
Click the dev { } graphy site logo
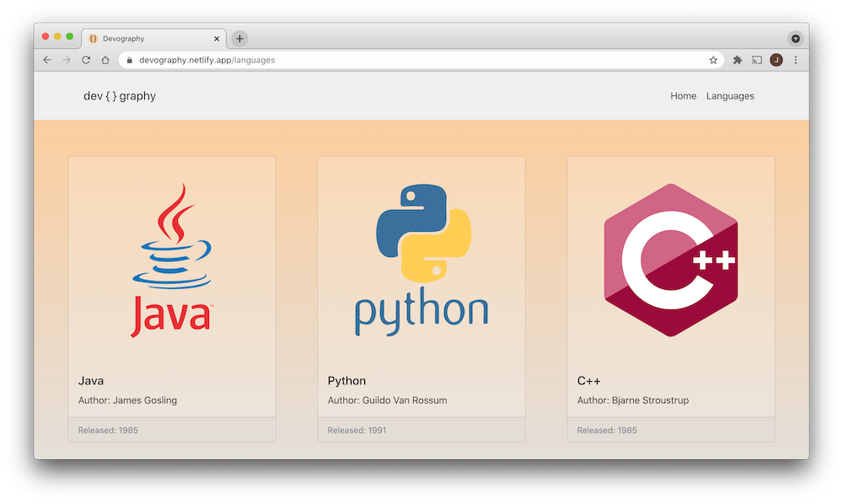click(x=120, y=96)
